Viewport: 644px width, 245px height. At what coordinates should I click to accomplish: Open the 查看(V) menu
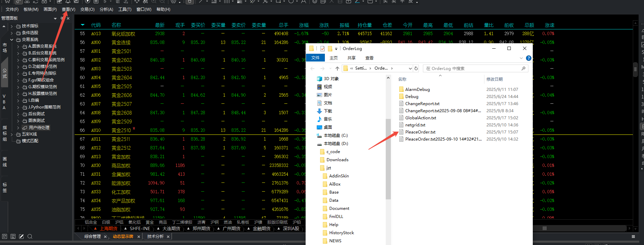68,9
